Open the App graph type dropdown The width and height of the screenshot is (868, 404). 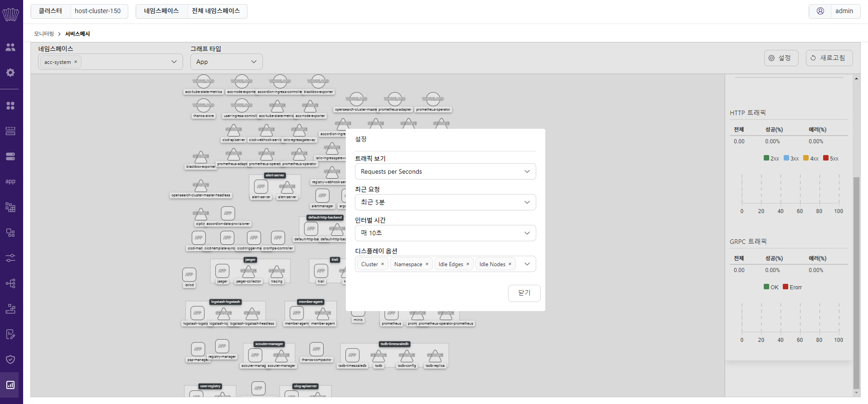click(x=226, y=62)
